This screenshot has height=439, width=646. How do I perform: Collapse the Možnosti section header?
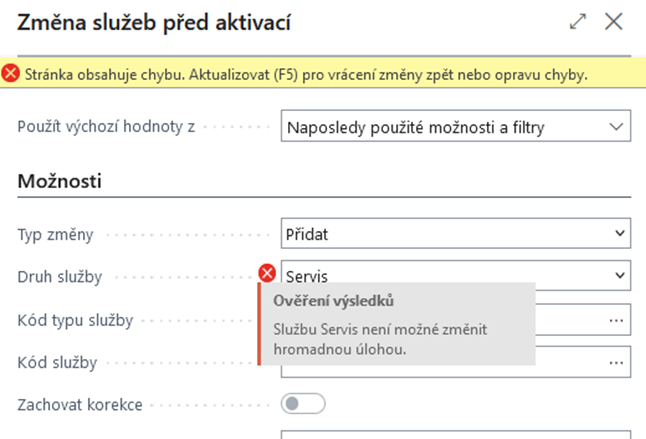coord(62,183)
